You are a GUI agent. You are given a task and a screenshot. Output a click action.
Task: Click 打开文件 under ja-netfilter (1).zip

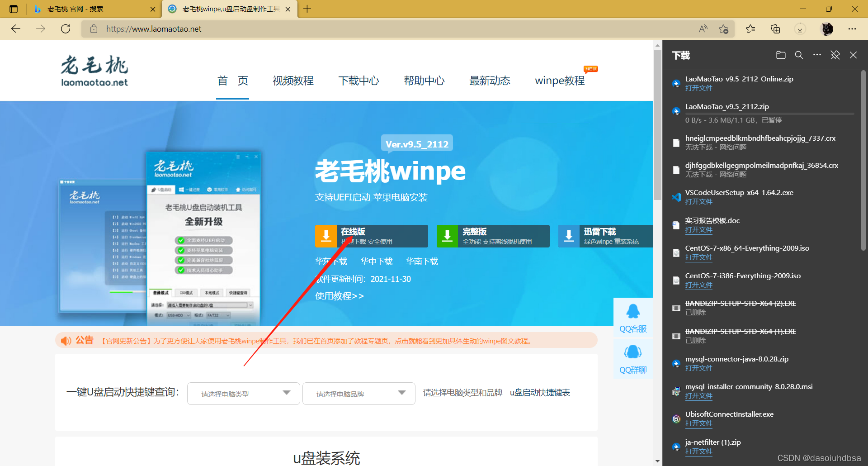[698, 452]
